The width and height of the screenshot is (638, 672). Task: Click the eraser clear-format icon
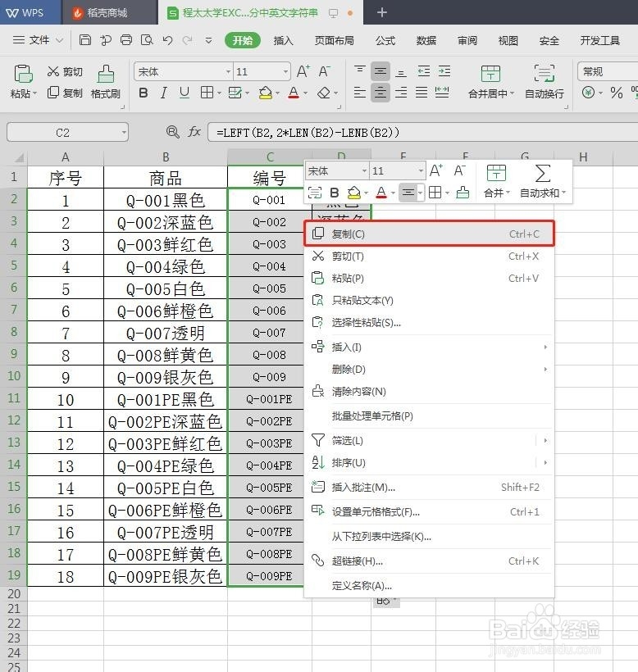click(x=324, y=93)
